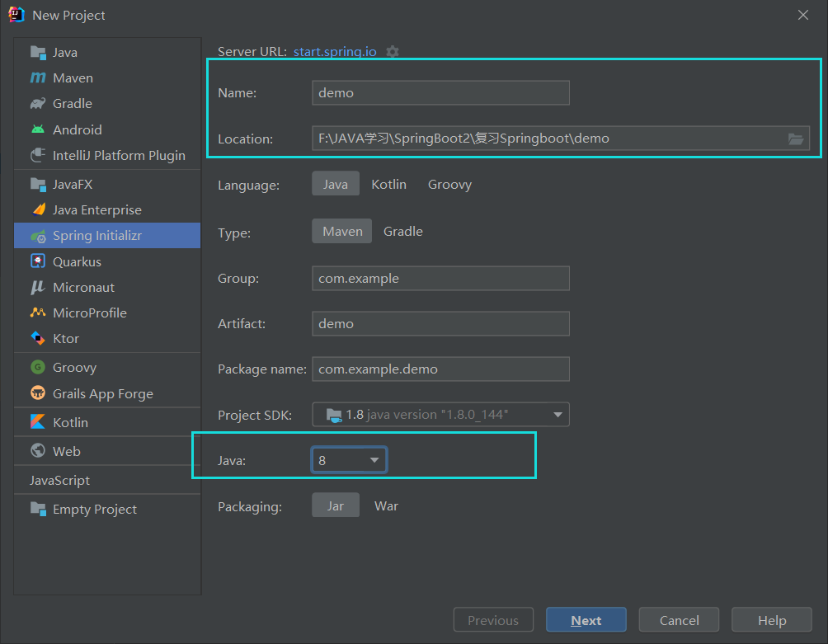The height and width of the screenshot is (644, 828).
Task: Choose Jar packaging
Action: click(x=336, y=505)
